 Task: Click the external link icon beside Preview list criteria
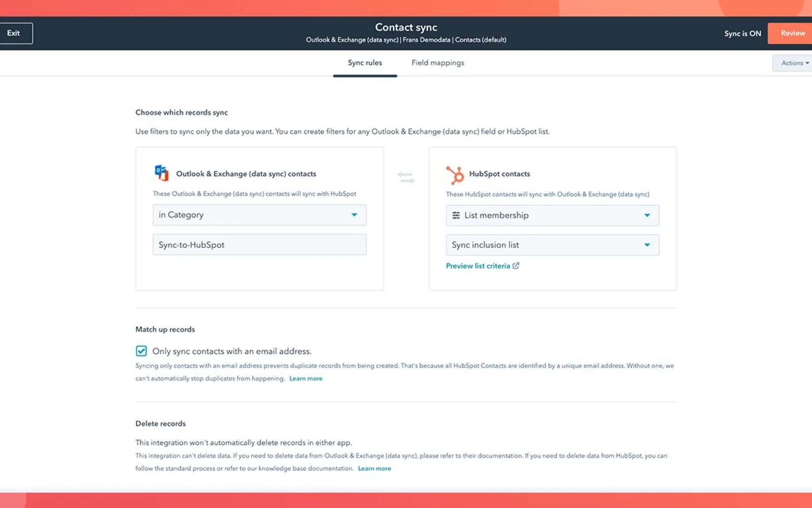[516, 266]
